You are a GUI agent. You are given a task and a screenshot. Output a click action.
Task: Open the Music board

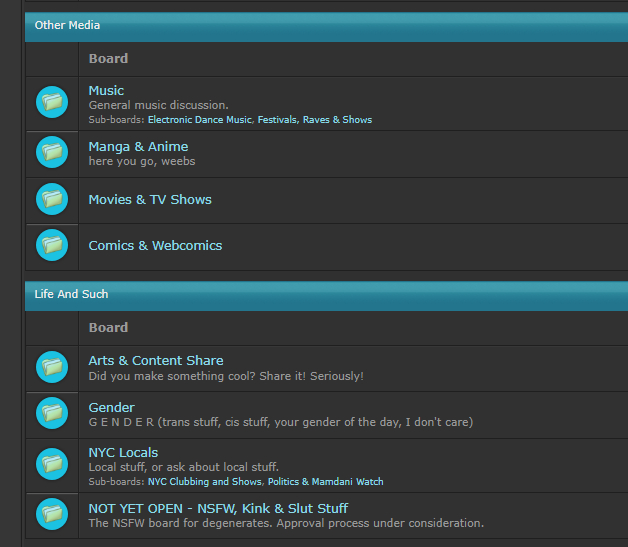(106, 91)
